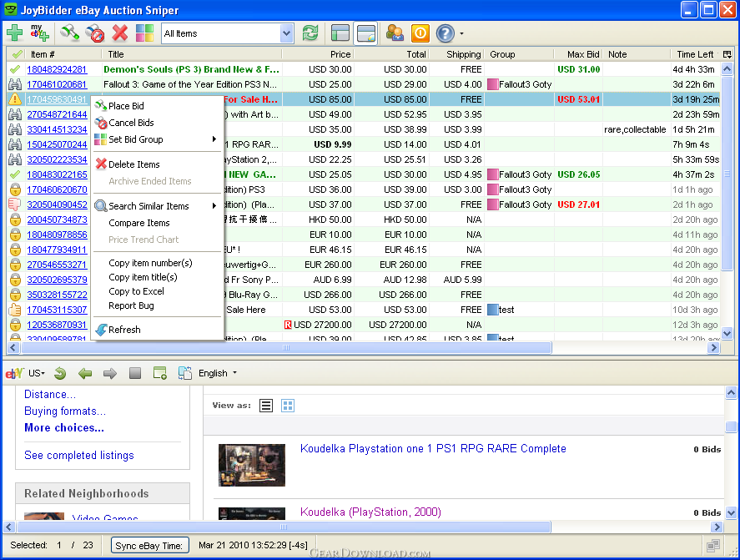740x560 pixels.
Task: Open item number 320504090452 link
Action: pos(57,204)
